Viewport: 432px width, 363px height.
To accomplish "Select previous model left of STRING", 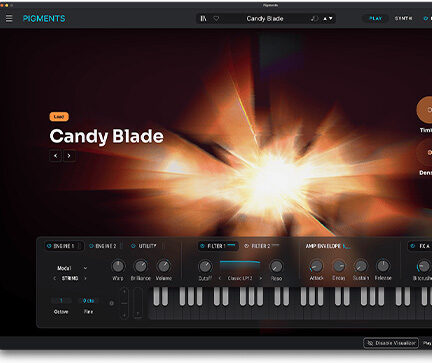I will [54, 278].
